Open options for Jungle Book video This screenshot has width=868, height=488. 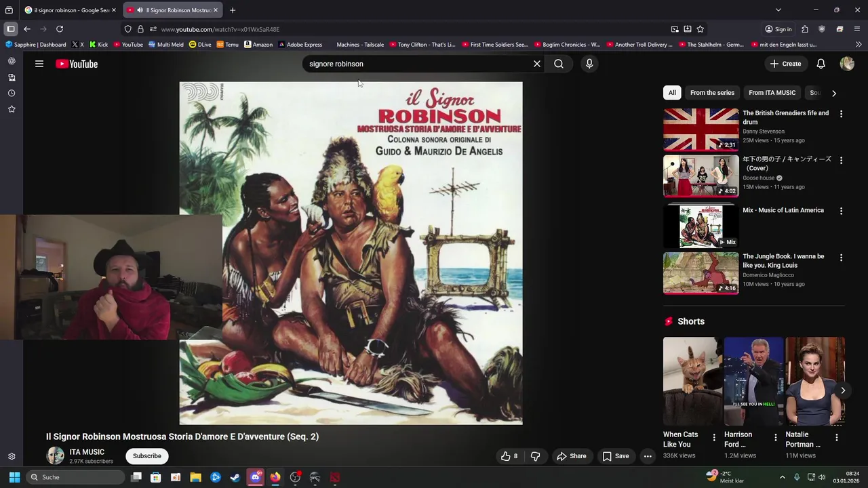click(x=841, y=258)
